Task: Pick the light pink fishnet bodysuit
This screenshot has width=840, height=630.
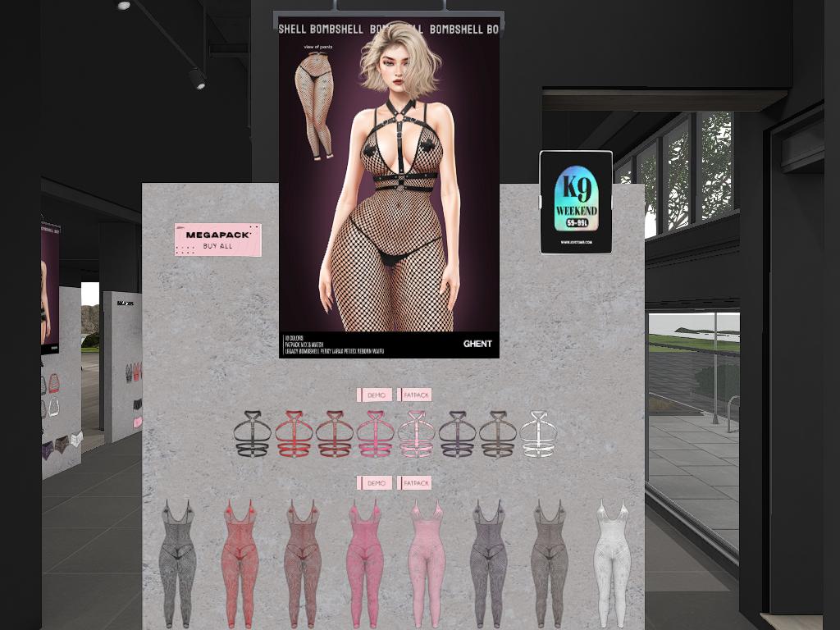Action: (427, 563)
